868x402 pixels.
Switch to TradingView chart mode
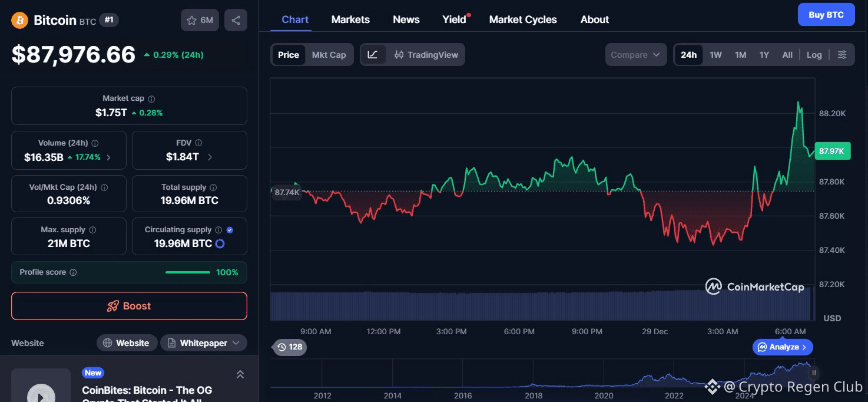coord(426,55)
